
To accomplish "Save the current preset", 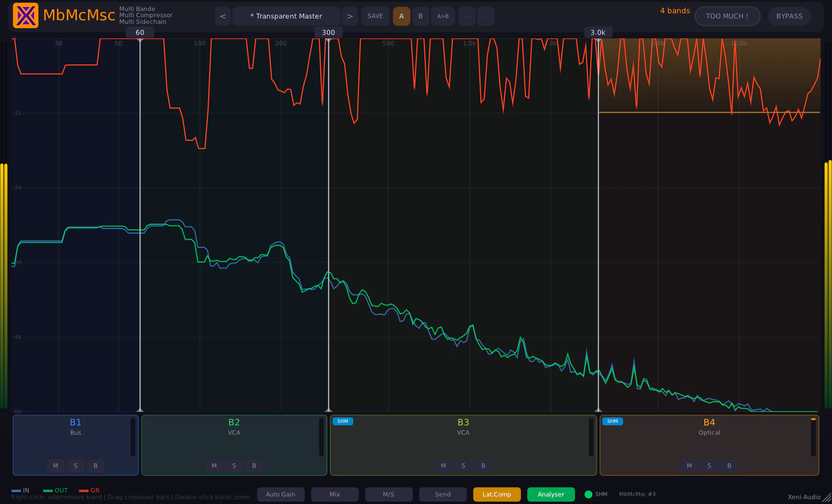I will pyautogui.click(x=375, y=16).
